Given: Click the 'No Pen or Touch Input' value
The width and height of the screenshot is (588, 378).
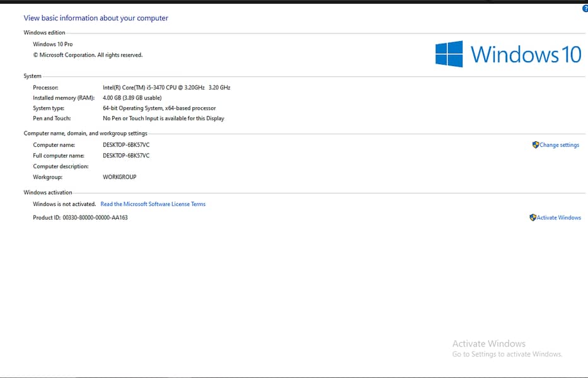Looking at the screenshot, I should tap(163, 118).
